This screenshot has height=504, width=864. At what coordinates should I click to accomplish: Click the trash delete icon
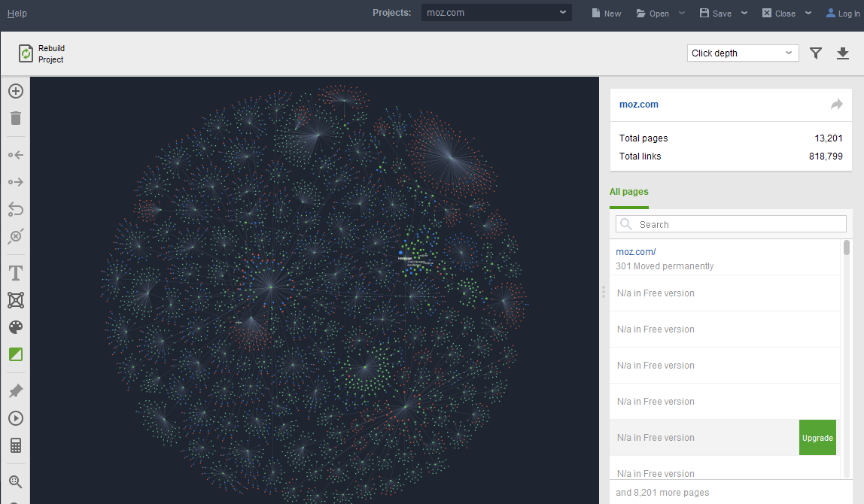tap(15, 118)
